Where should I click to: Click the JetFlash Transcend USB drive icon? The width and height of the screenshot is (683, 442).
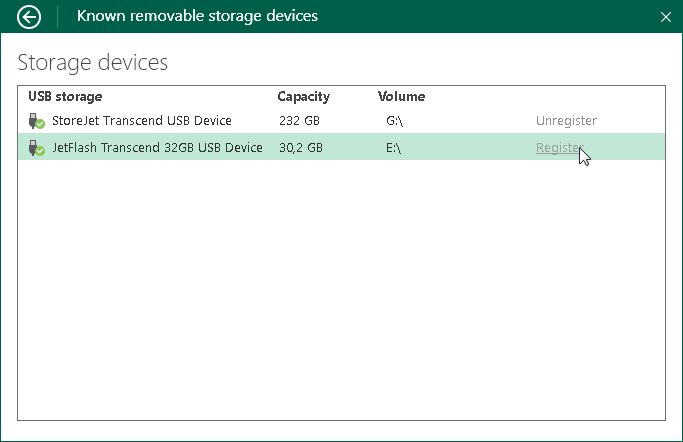[x=37, y=148]
